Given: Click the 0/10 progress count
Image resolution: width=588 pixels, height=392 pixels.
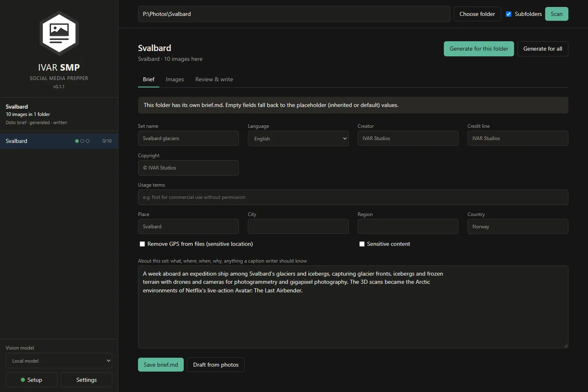Looking at the screenshot, I should [x=107, y=141].
